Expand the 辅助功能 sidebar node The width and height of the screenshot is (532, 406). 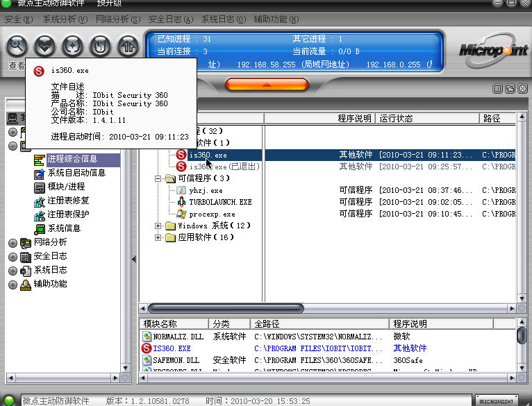13,285
